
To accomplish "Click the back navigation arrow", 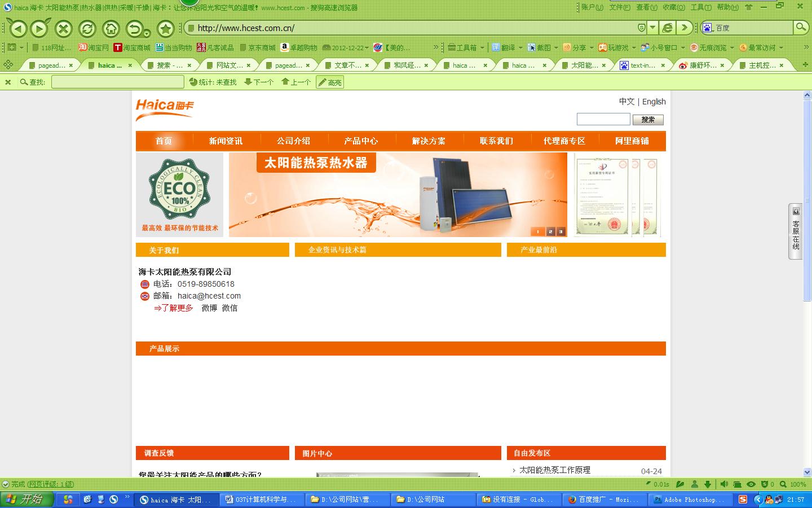I will click(18, 28).
